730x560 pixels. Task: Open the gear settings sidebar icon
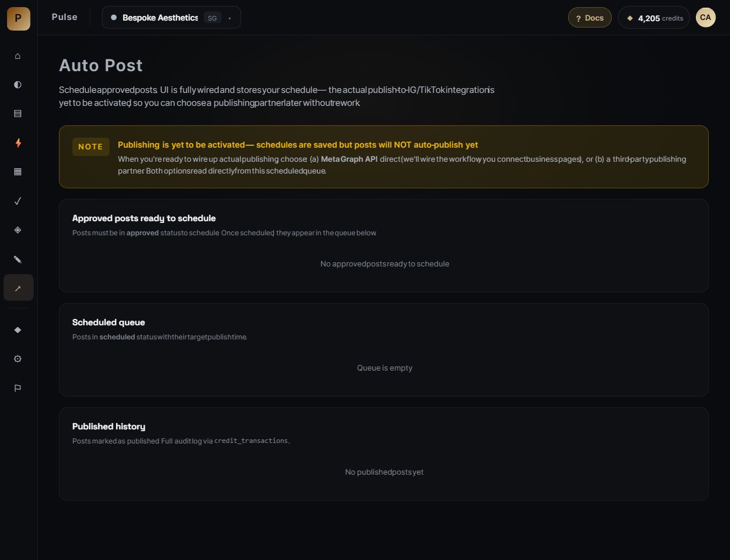point(18,359)
